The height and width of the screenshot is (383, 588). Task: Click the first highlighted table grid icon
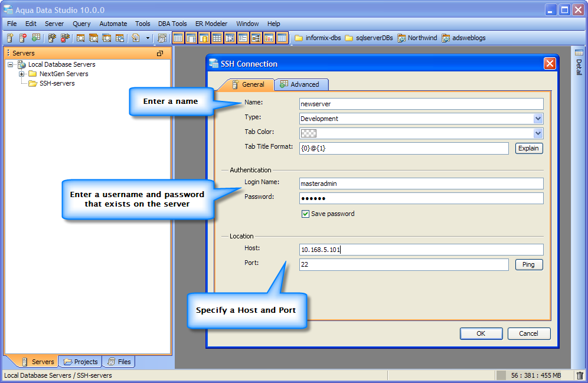click(178, 38)
